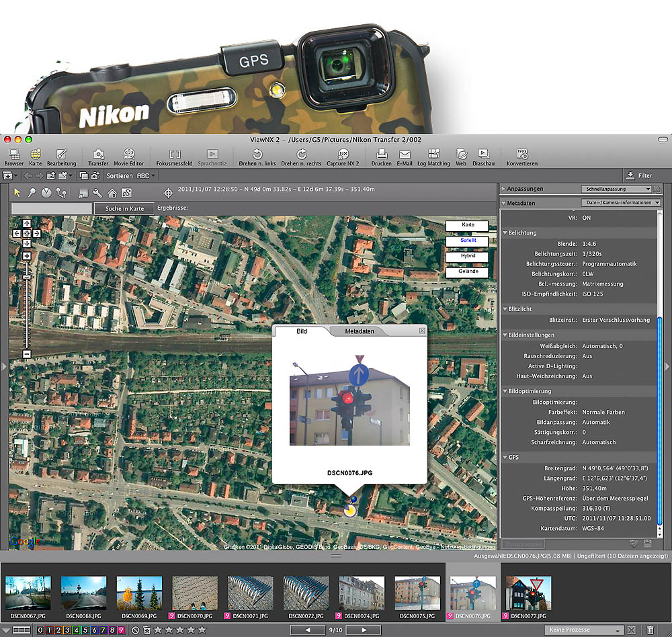
Task: Go to previous image with left arrow
Action: (x=308, y=630)
